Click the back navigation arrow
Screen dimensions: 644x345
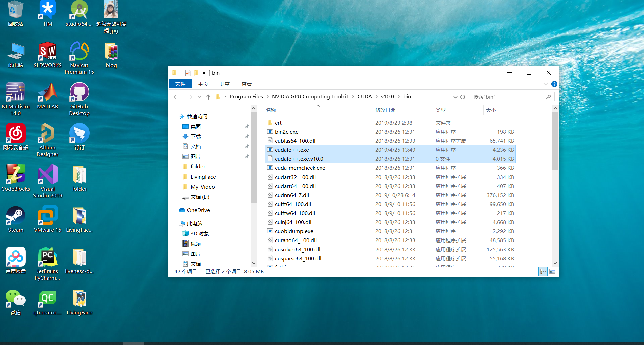[x=177, y=97]
